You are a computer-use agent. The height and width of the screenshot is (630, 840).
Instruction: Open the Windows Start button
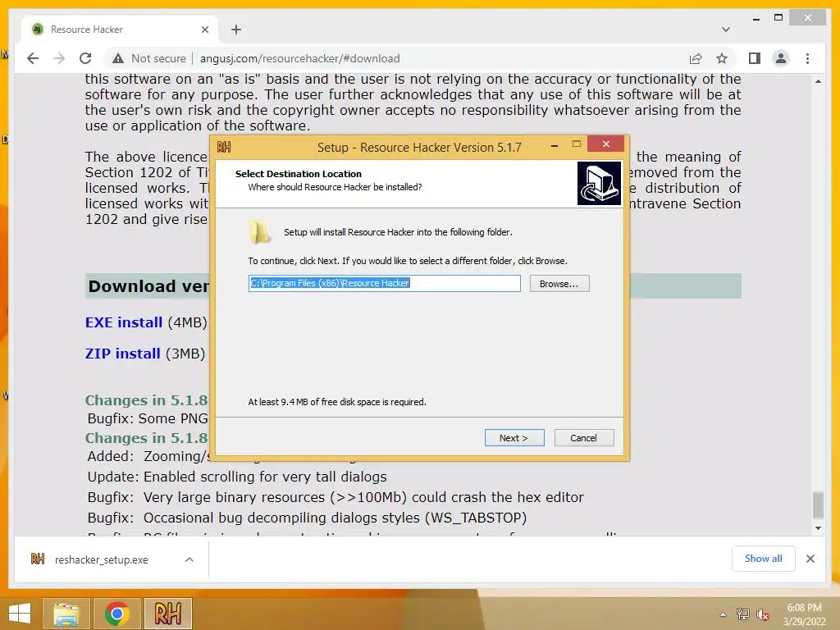(x=20, y=614)
